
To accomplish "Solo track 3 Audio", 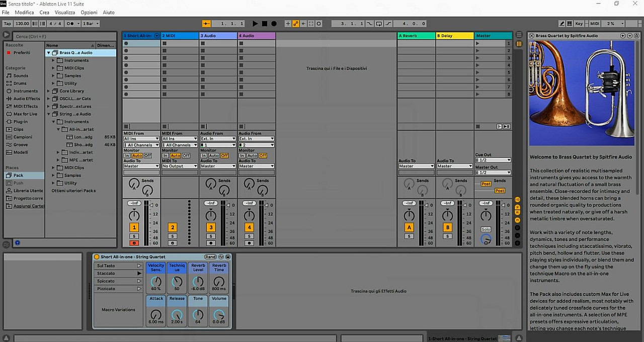I will click(x=211, y=236).
